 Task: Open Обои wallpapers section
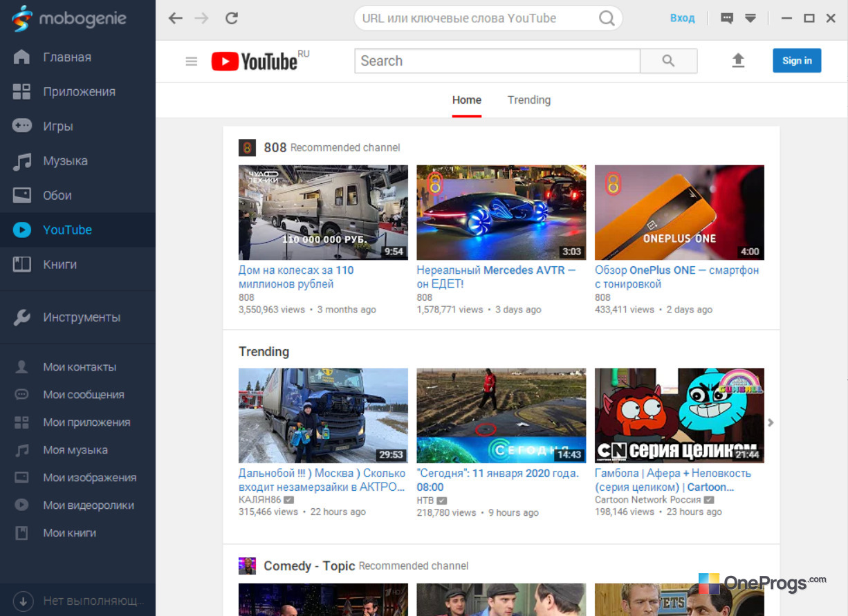pyautogui.click(x=77, y=196)
